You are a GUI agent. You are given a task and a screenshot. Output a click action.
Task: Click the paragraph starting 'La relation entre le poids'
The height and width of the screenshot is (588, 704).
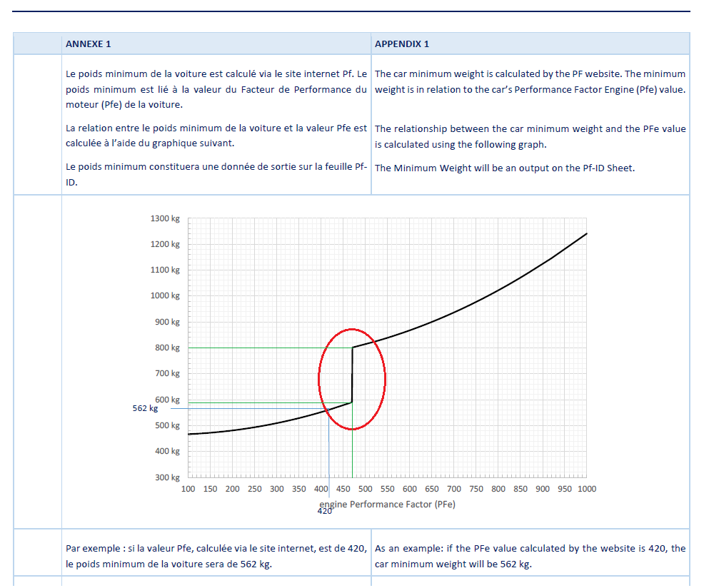216,136
